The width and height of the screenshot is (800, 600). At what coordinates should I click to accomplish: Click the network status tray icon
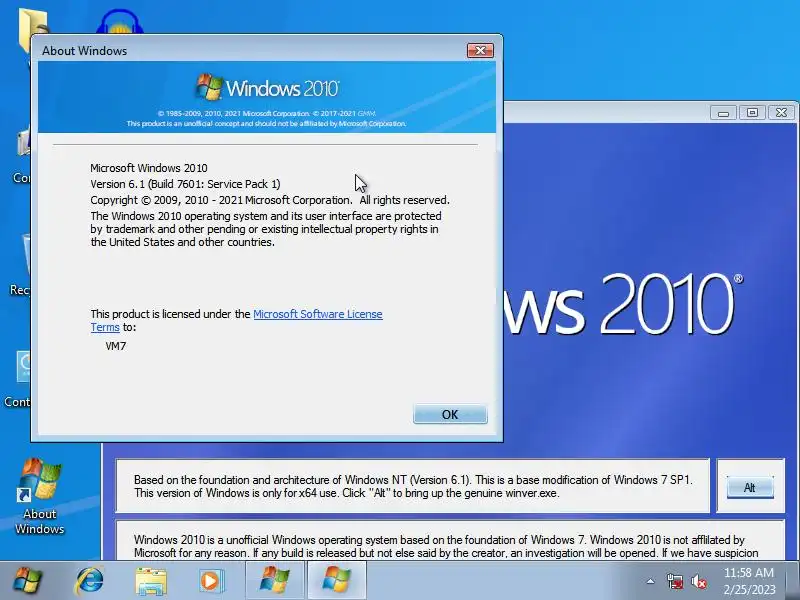674,581
